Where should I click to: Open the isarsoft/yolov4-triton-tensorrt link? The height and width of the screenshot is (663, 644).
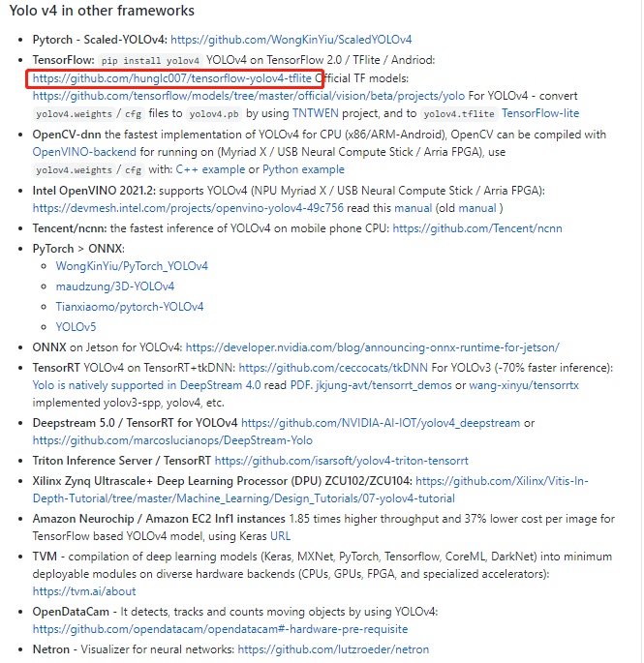tap(342, 461)
